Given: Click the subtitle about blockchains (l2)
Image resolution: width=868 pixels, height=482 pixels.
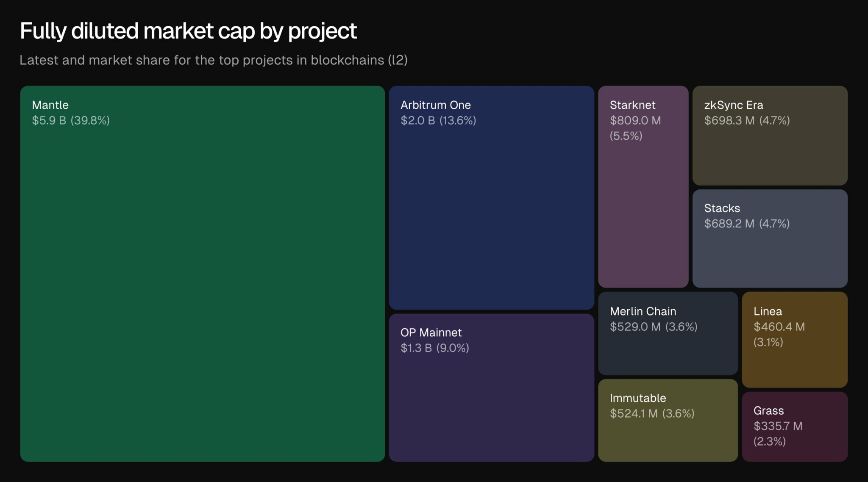Looking at the screenshot, I should click(x=213, y=60).
